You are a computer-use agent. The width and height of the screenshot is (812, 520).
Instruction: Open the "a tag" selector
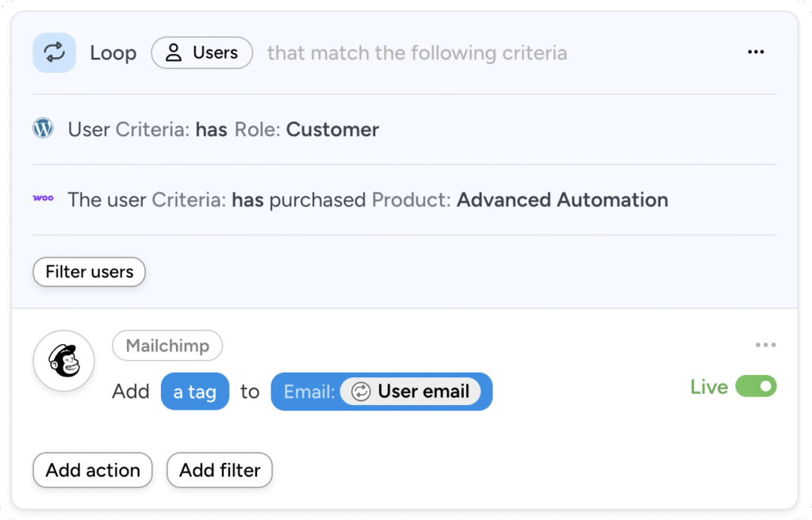195,391
